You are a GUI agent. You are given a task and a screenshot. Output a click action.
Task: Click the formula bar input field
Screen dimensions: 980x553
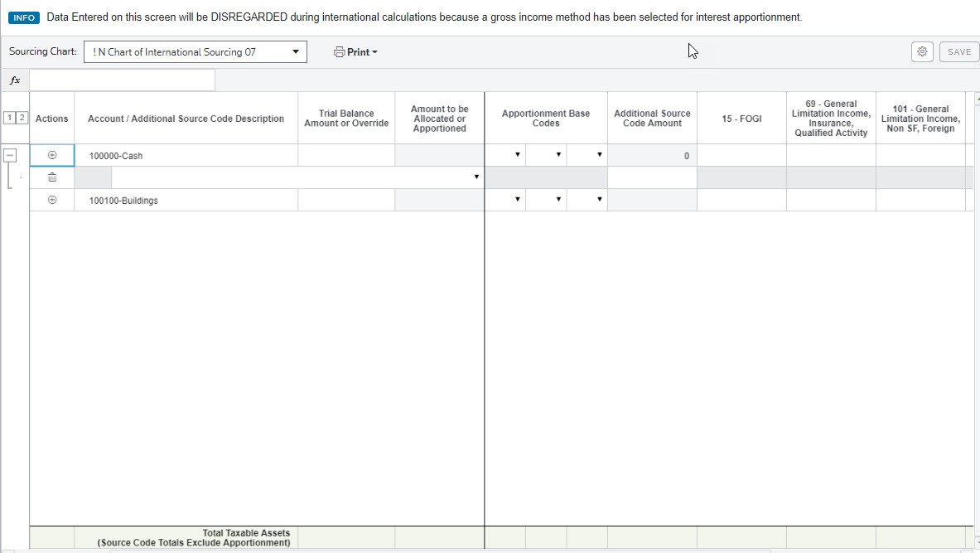click(x=122, y=80)
